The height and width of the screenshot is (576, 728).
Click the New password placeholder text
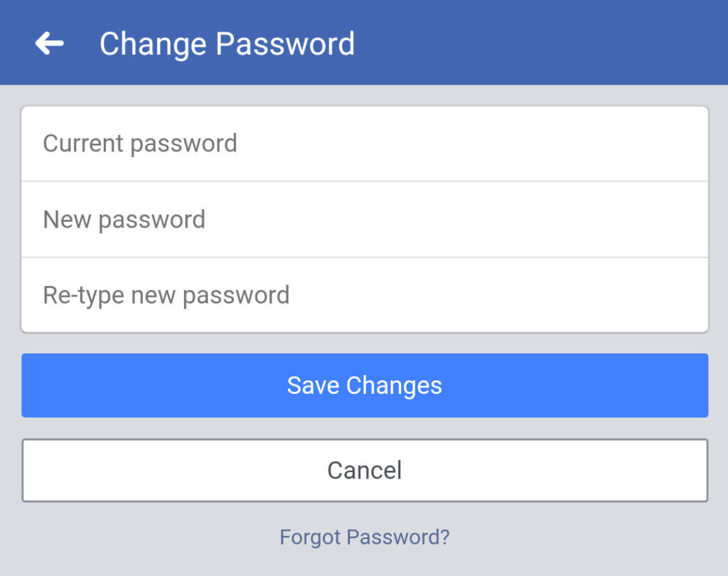[124, 220]
